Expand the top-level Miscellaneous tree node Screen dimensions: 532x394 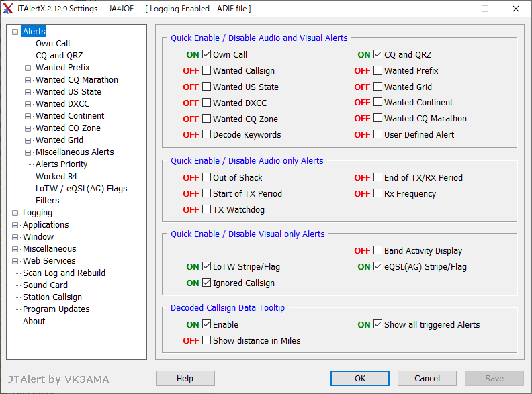(x=15, y=249)
